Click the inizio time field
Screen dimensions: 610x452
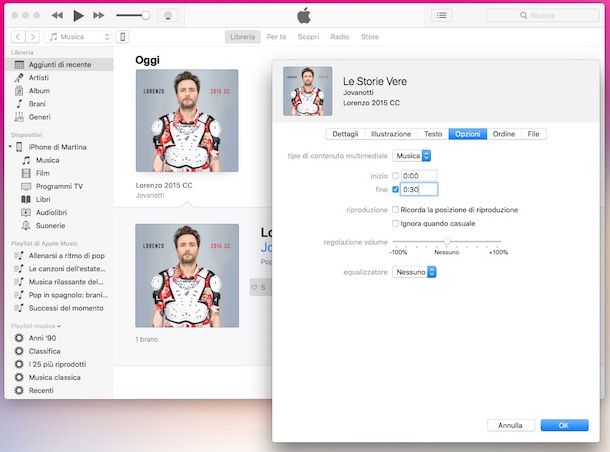(419, 176)
